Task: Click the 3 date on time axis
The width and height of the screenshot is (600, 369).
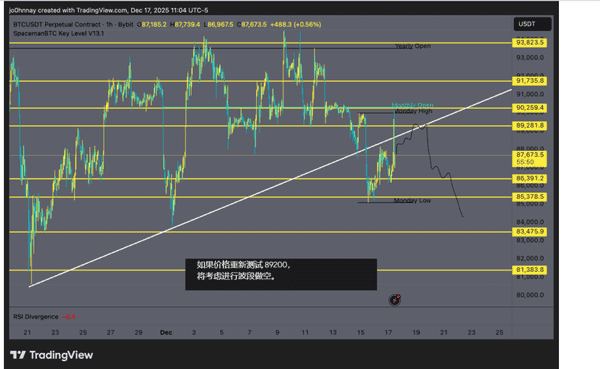Action: [x=194, y=333]
